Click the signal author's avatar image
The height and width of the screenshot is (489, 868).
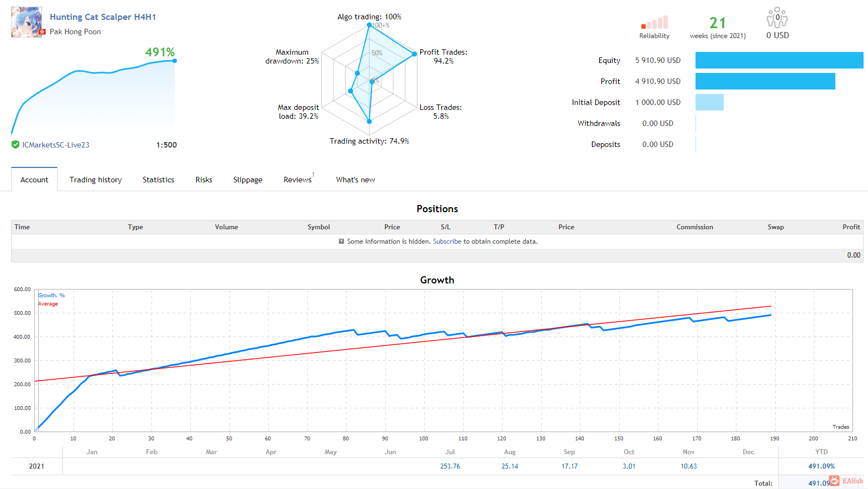click(x=26, y=22)
